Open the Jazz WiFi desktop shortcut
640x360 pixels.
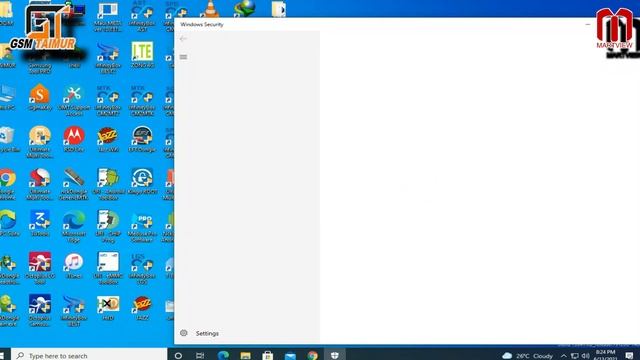pos(108,139)
